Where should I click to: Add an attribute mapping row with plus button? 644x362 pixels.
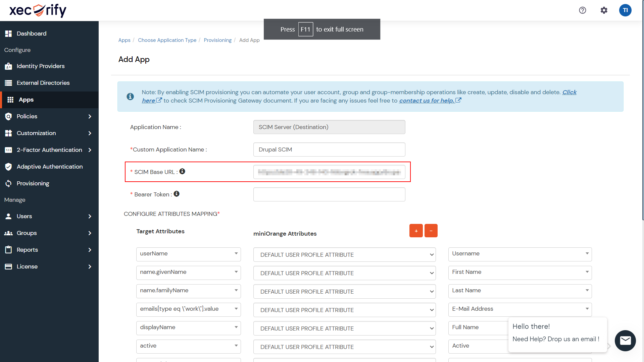pos(416,231)
